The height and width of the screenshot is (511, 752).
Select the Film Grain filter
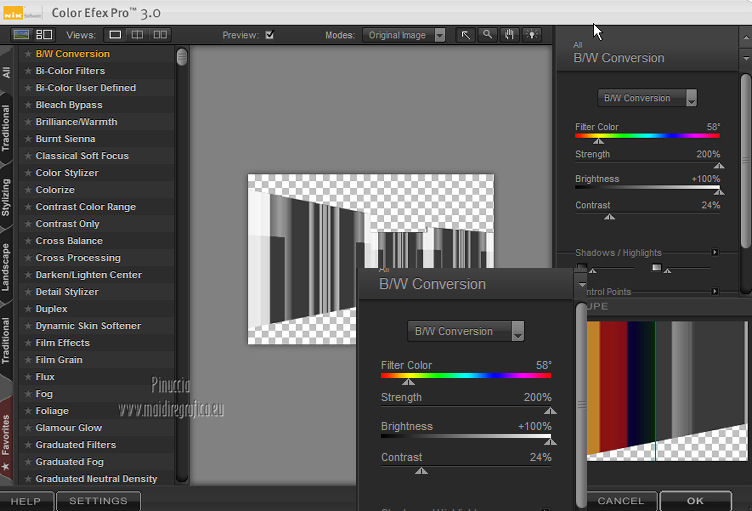pyautogui.click(x=59, y=360)
